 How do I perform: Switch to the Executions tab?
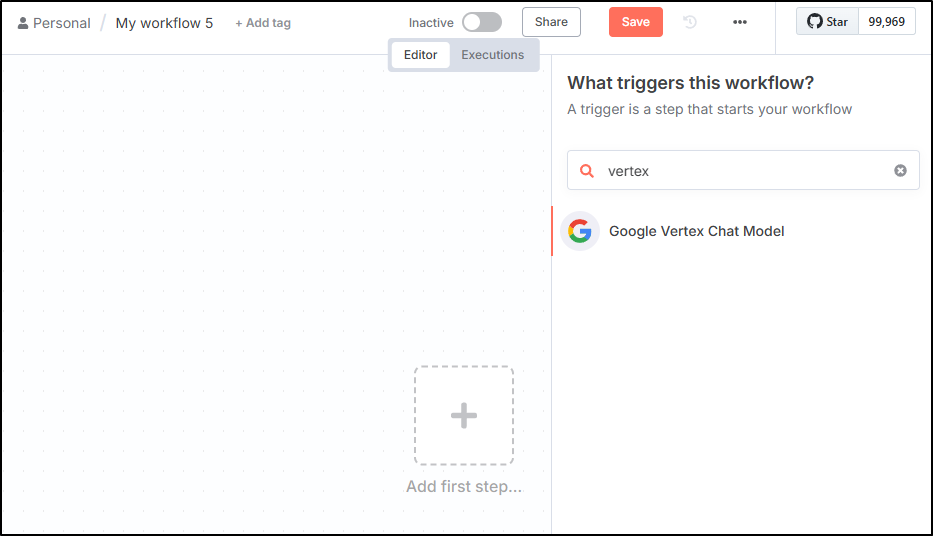click(493, 55)
